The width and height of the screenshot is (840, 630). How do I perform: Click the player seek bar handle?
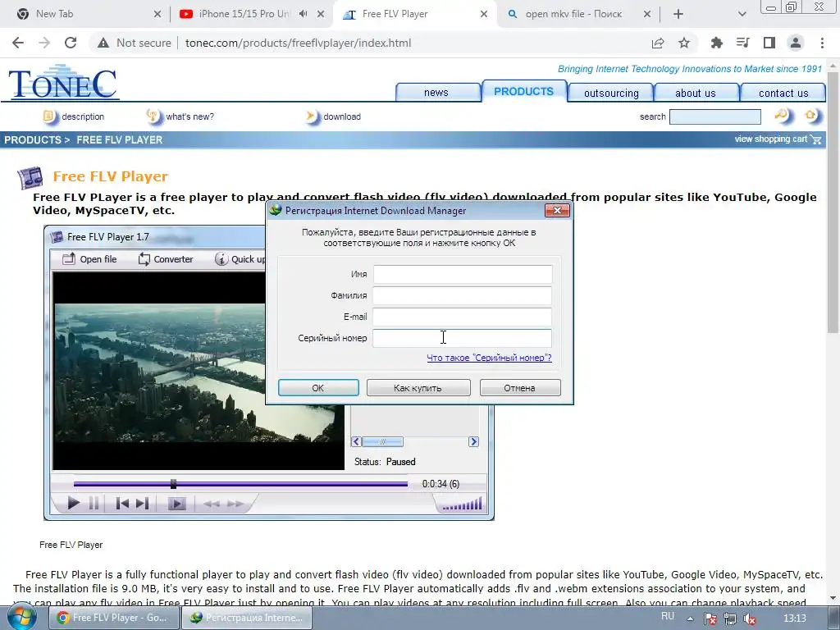coord(173,484)
